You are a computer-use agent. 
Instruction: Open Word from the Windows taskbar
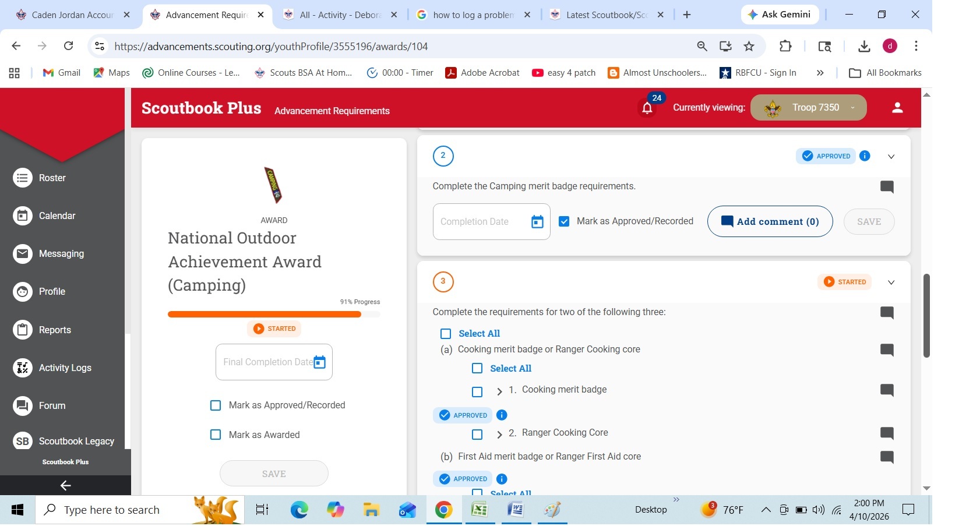click(x=516, y=510)
